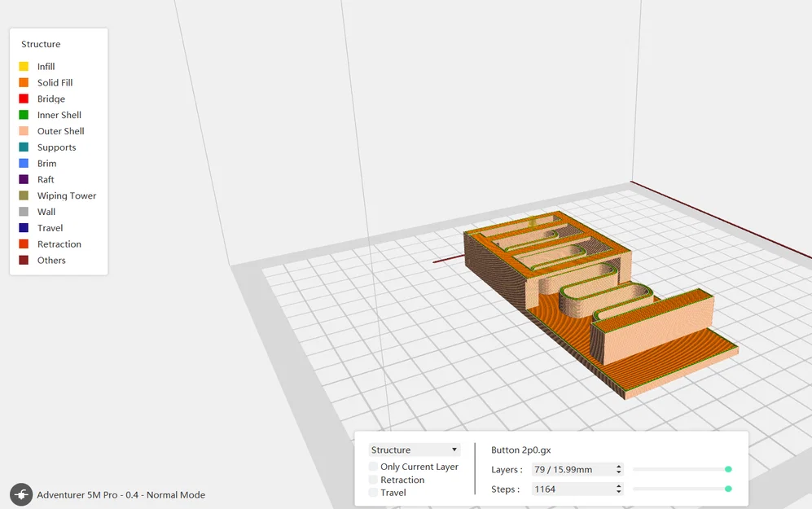Click the Bridge legend label
812x509 pixels.
coord(51,99)
